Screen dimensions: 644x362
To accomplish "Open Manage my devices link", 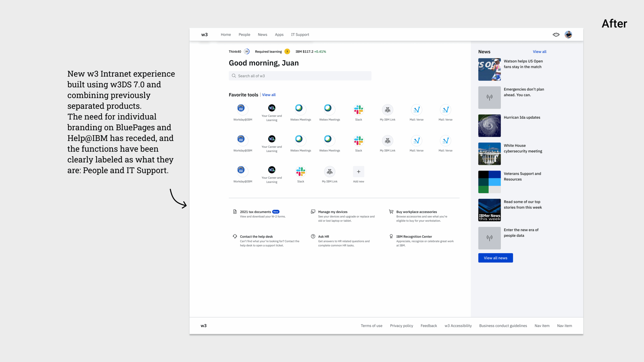I will click(333, 212).
